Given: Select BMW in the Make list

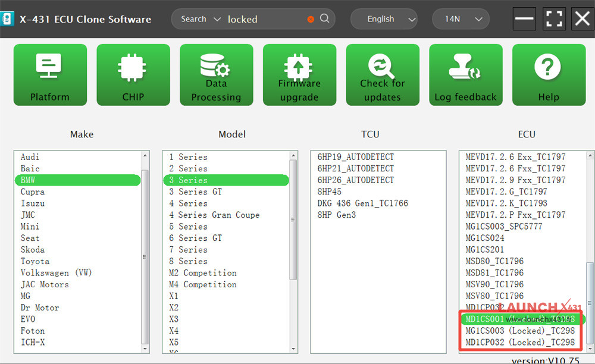Looking at the screenshot, I should tap(78, 180).
